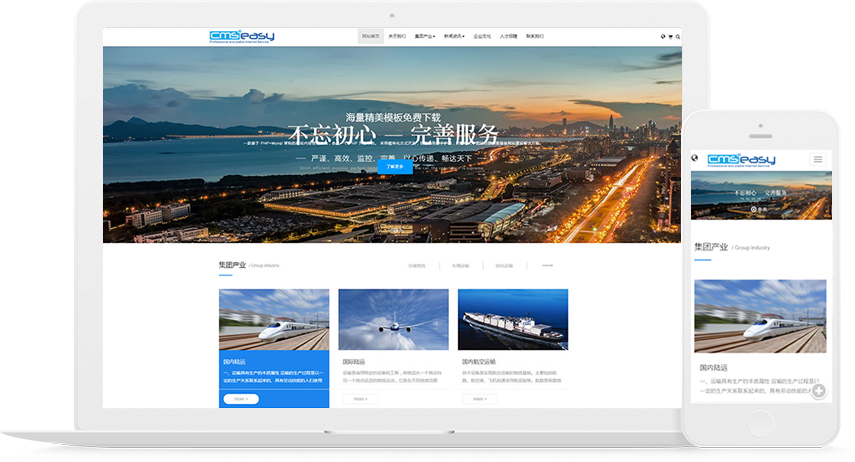Open the mobile hamburger menu

(x=818, y=159)
